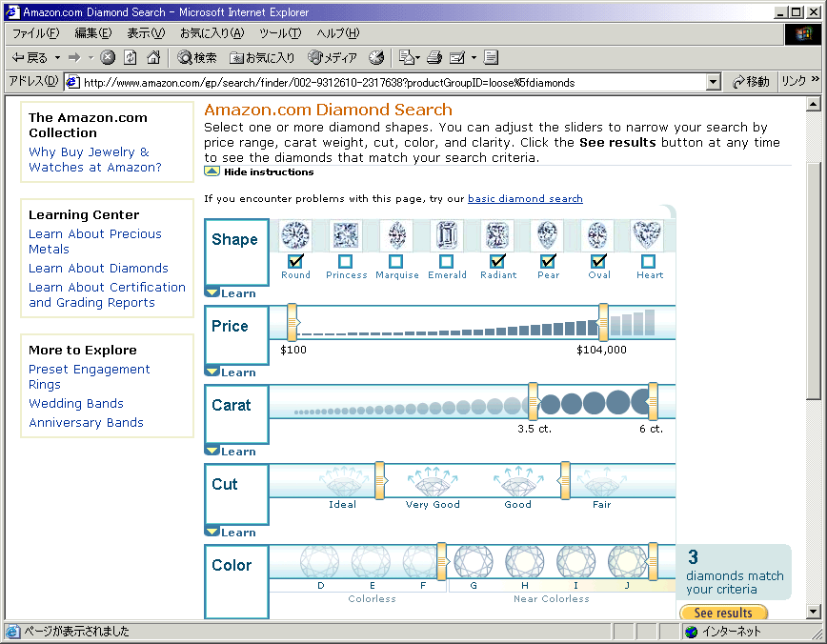Image resolution: width=827 pixels, height=644 pixels.
Task: Check the Marquise shape checkbox
Action: [396, 261]
